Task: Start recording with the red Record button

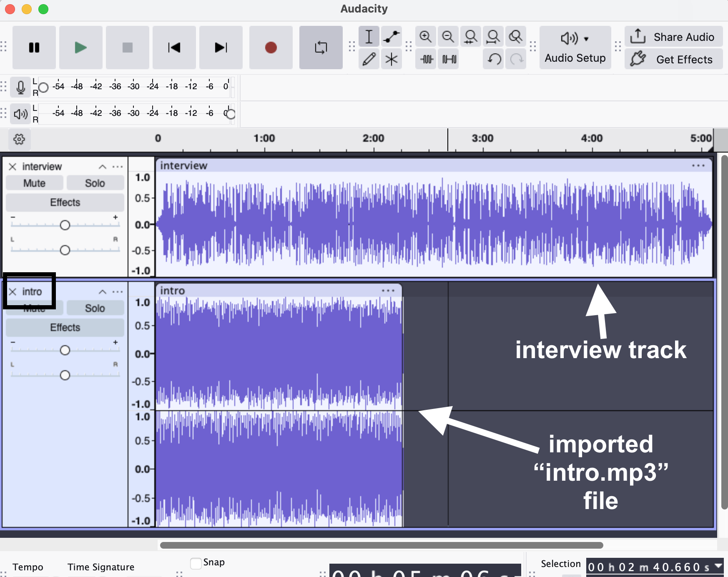Action: (x=271, y=48)
